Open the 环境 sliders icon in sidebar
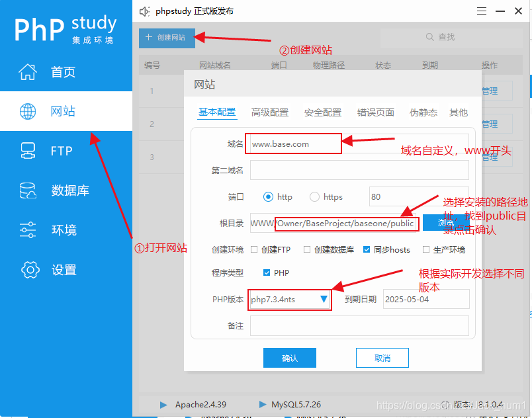 click(28, 230)
